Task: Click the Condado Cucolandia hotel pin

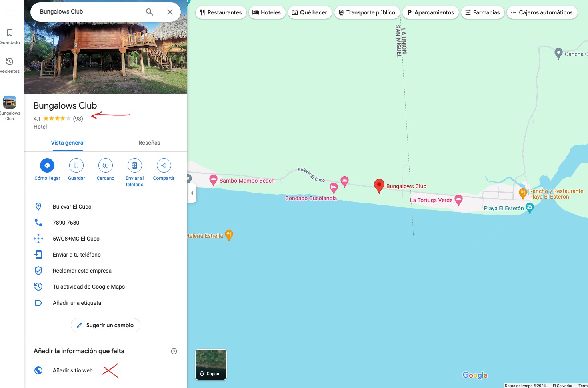Action: click(x=334, y=187)
